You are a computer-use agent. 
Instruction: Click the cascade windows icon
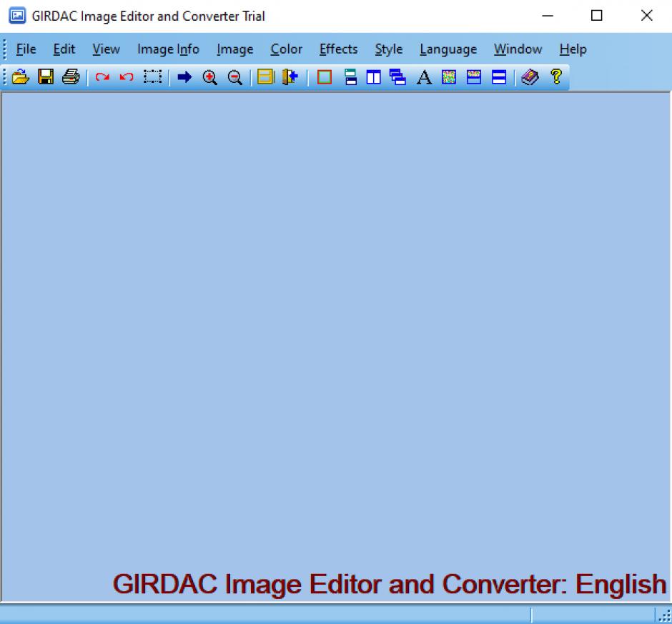pyautogui.click(x=397, y=77)
